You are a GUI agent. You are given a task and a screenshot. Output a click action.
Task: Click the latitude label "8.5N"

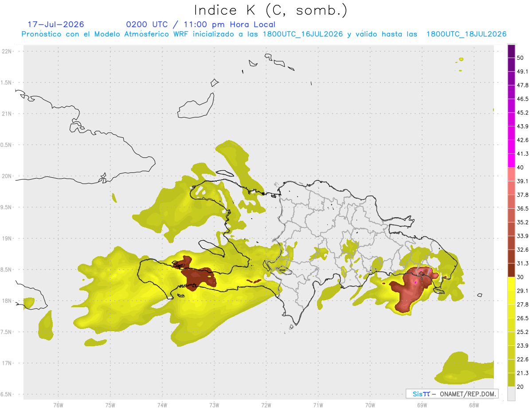click(7, 270)
